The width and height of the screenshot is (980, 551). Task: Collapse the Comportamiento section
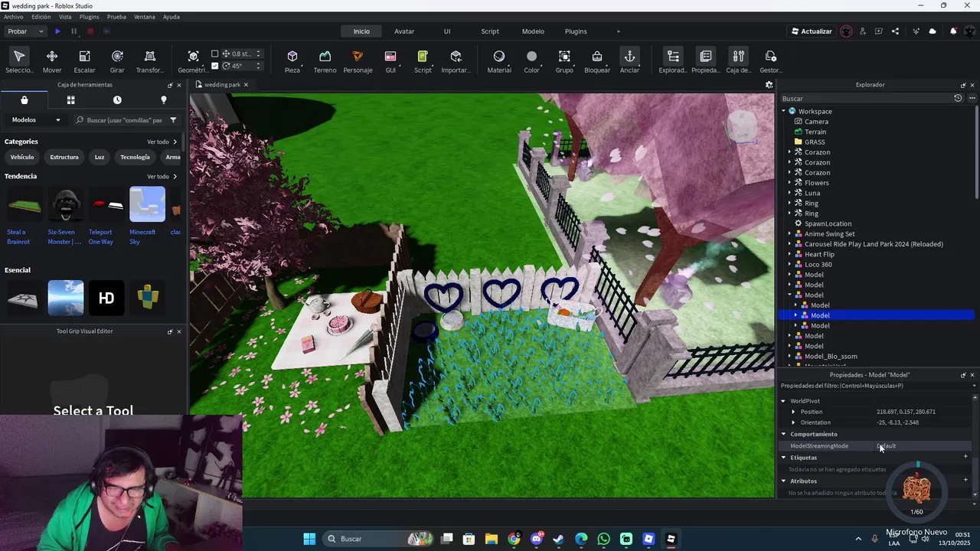[783, 434]
